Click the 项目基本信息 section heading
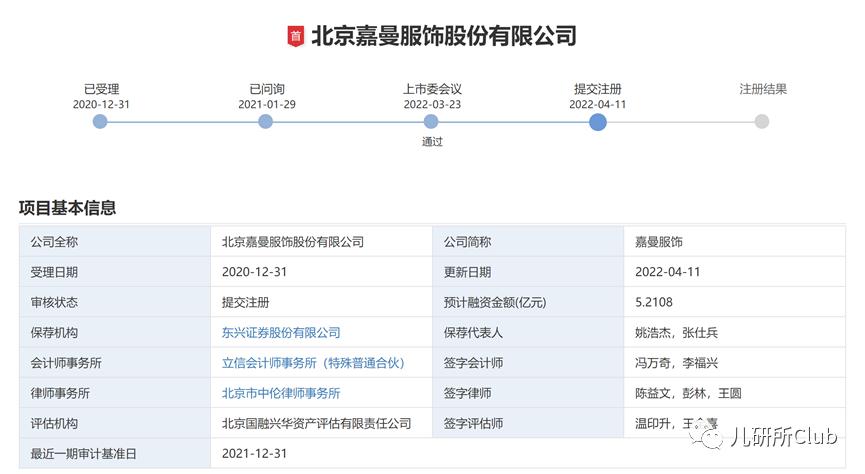The width and height of the screenshot is (865, 474). coord(67,208)
